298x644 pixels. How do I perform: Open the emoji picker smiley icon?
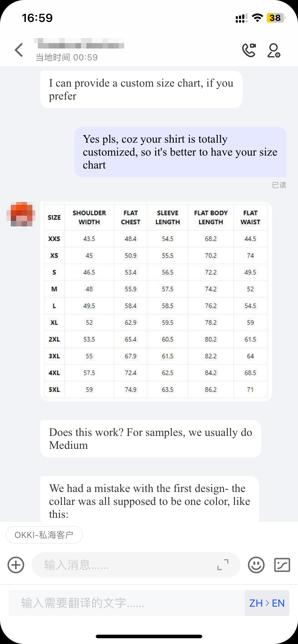click(256, 565)
